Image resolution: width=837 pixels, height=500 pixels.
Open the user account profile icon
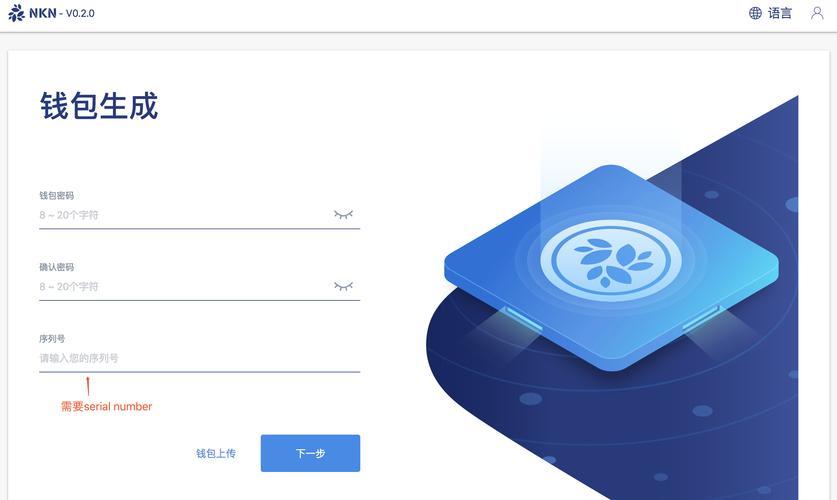[817, 13]
